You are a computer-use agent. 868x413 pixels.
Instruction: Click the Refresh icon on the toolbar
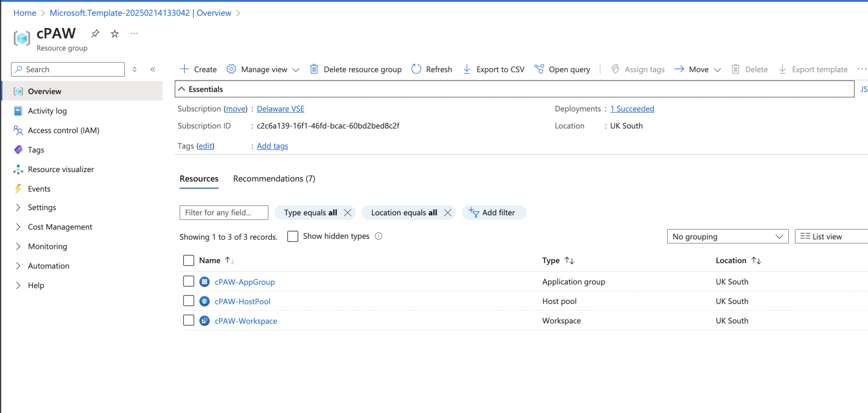tap(417, 69)
